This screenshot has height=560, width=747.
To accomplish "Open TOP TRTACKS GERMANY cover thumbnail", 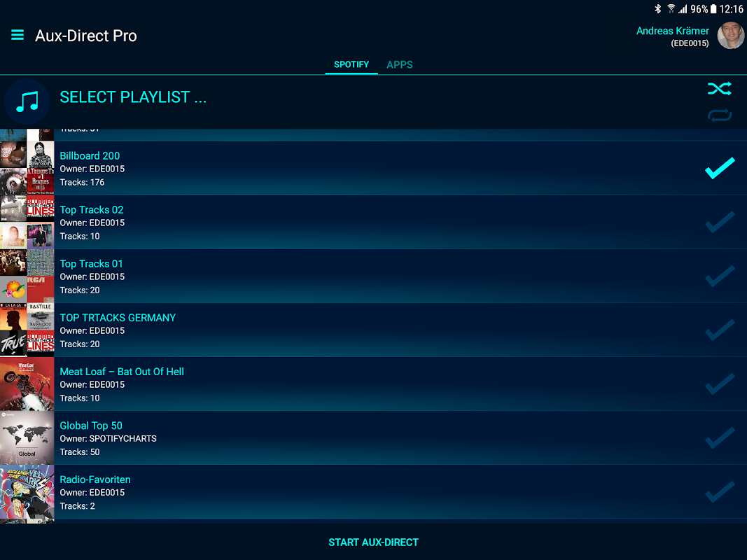I will (x=27, y=330).
